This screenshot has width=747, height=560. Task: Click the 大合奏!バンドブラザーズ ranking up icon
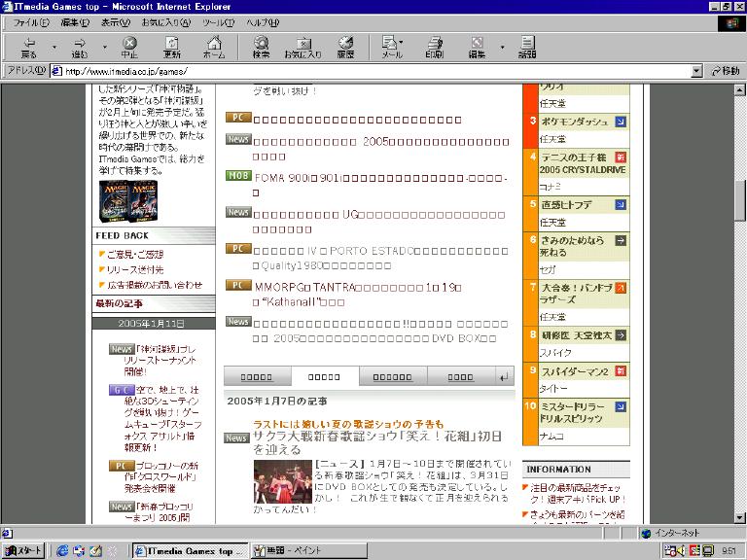point(621,288)
